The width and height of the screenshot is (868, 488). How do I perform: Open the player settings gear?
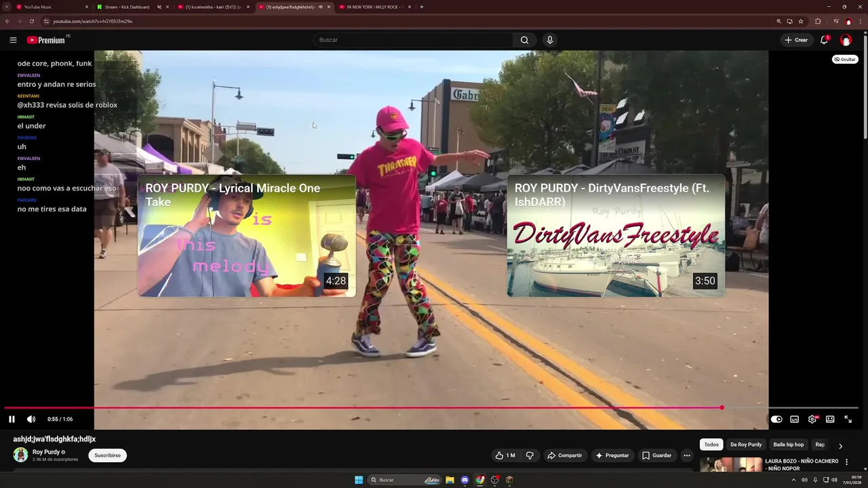812,420
